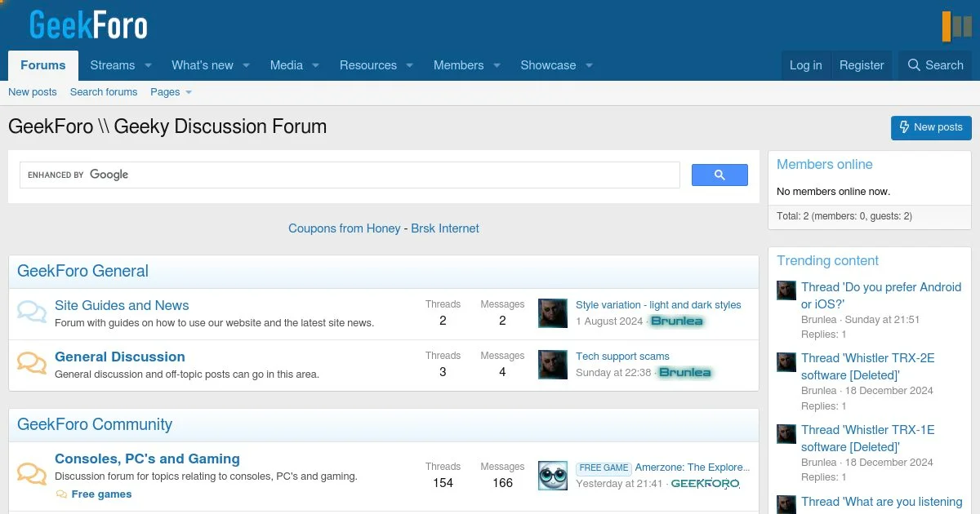Screen dimensions: 980x514
Task: Click the avatar beside the Whistler TRX-2E trending thread
Action: (786, 362)
